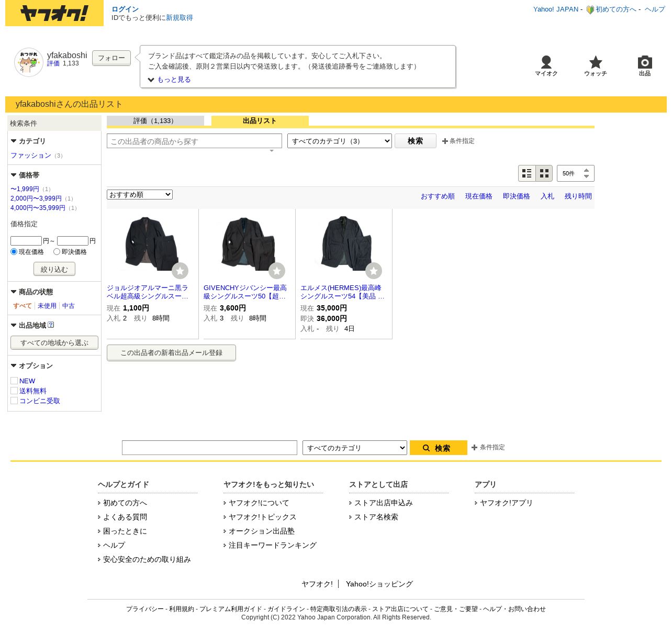This screenshot has height=632, width=672.
Task: Click the フォロー button
Action: tap(111, 58)
